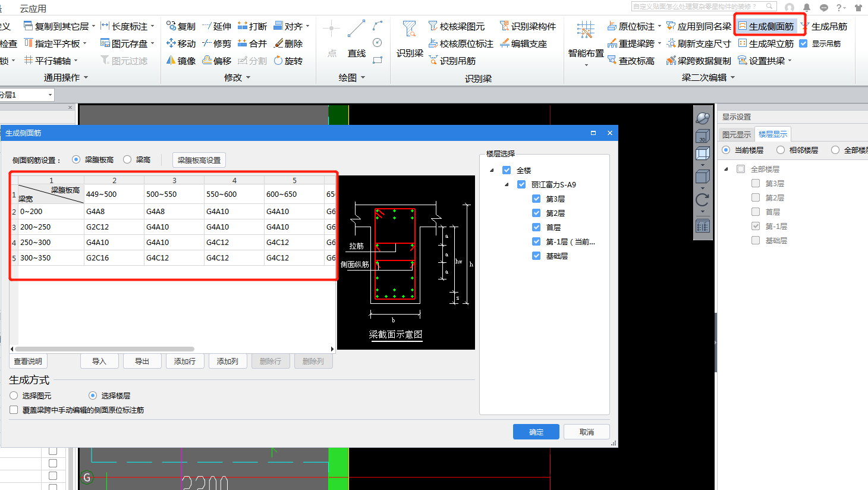Image resolution: width=868 pixels, height=490 pixels.
Task: Click 生成侧面筋 in ribbon
Action: coord(766,26)
